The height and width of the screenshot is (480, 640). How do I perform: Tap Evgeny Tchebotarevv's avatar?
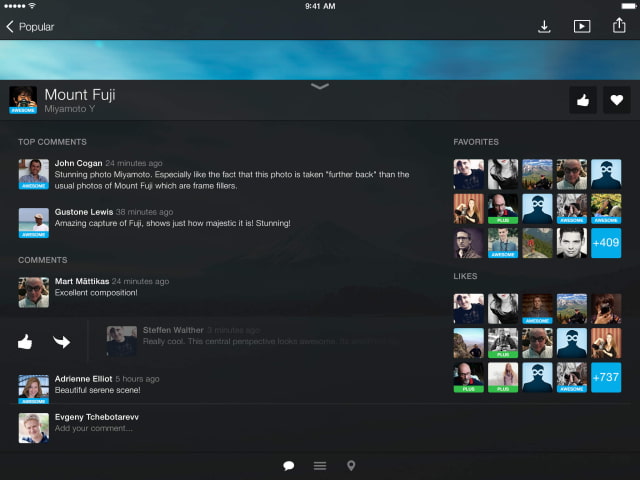(33, 428)
